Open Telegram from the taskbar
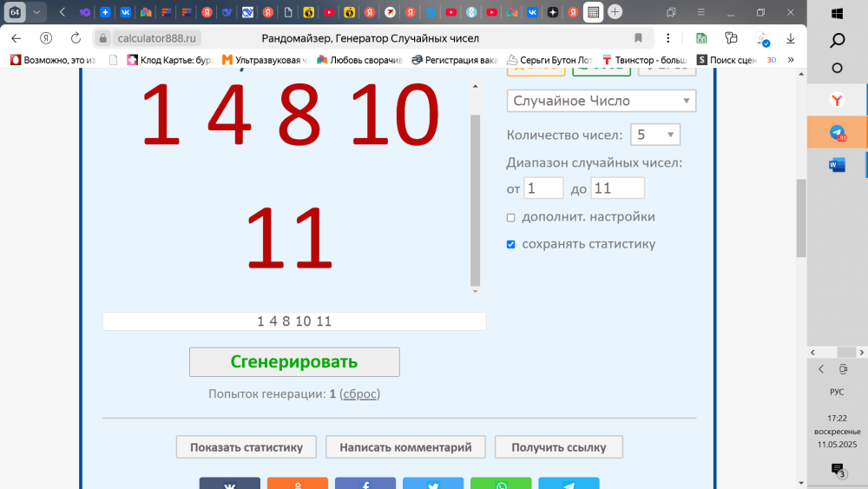 837,133
